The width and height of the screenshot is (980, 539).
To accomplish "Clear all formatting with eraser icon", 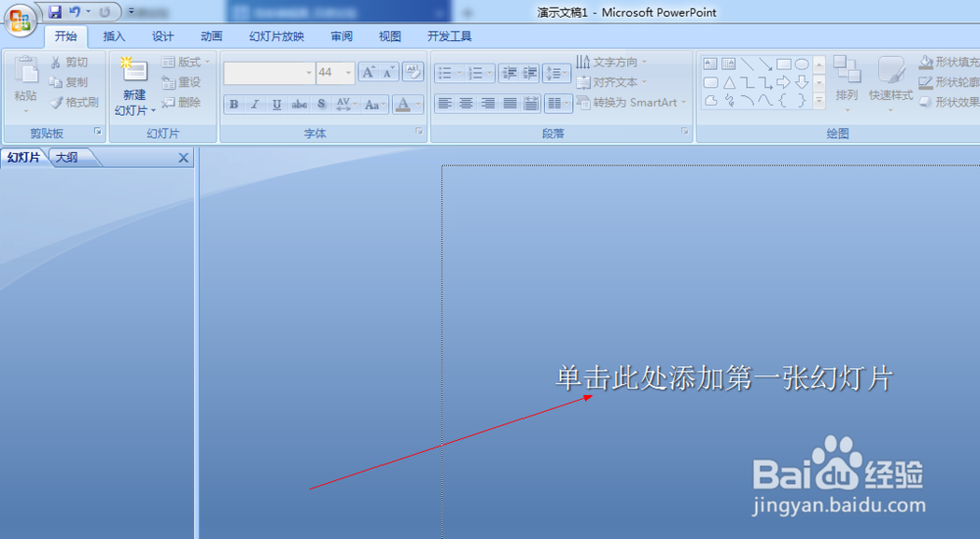I will click(413, 72).
